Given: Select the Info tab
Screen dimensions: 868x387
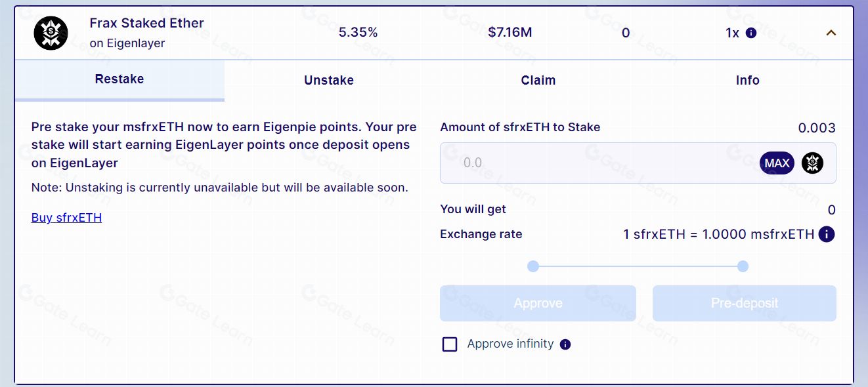Looking at the screenshot, I should click(747, 80).
